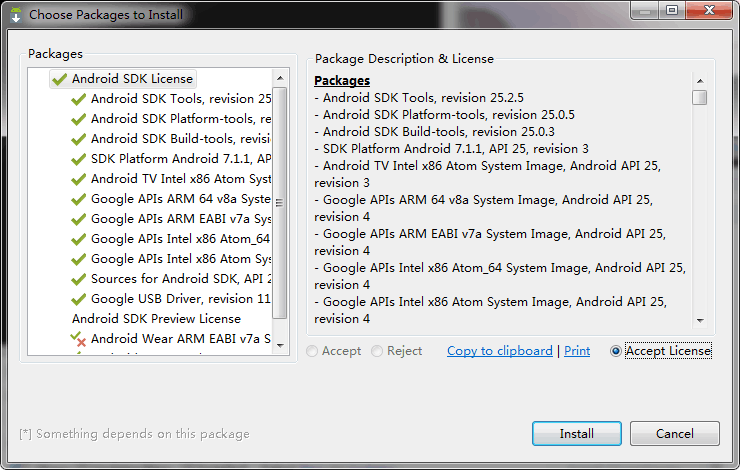Image resolution: width=740 pixels, height=470 pixels.
Task: Click the green checkmark beside Android SDK License
Action: (59, 79)
